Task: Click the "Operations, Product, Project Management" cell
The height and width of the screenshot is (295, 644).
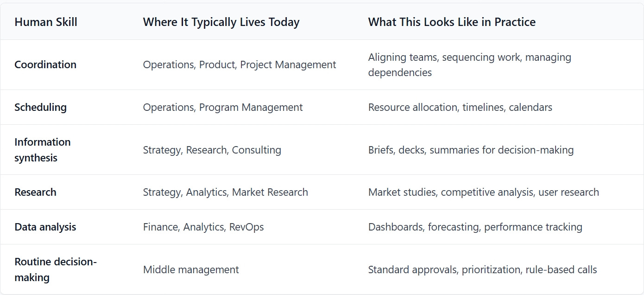Action: click(x=239, y=64)
